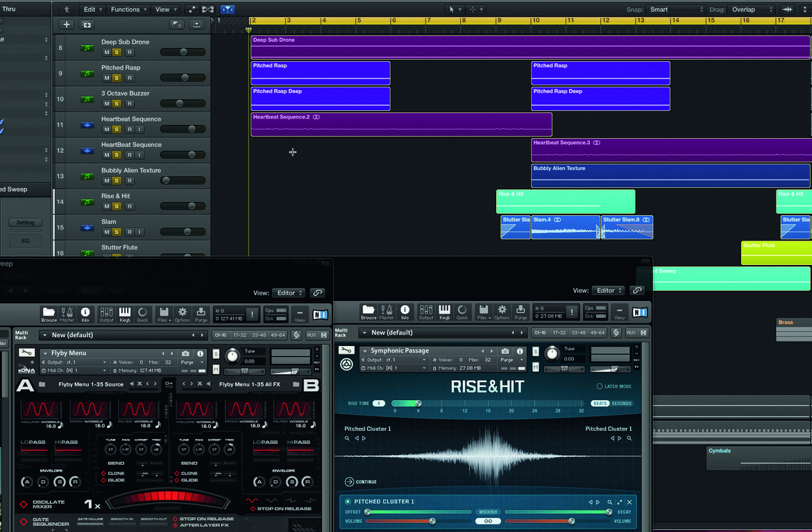
Task: Select the 17-32 page in the Rise & Hit multi rack
Action: coord(559,333)
